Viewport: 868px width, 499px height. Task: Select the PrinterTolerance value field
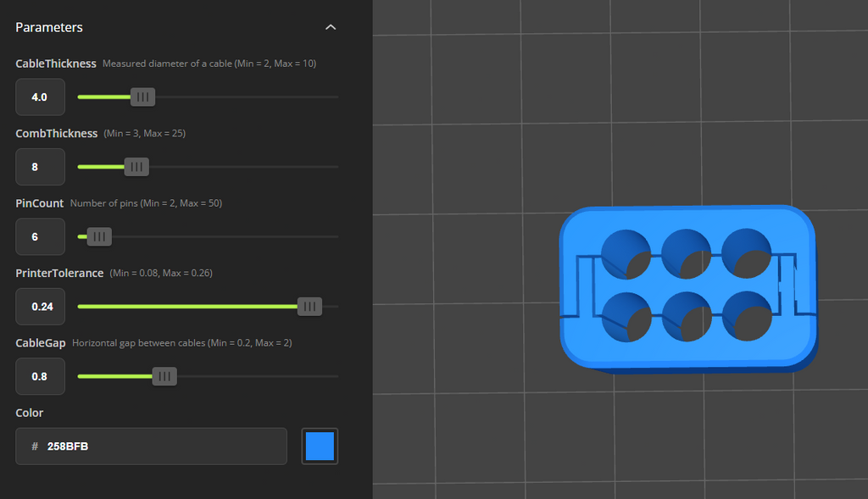coord(40,306)
